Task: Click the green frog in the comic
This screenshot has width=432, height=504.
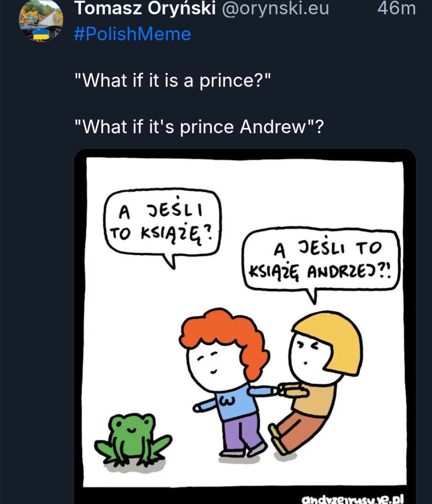Action: point(133,439)
